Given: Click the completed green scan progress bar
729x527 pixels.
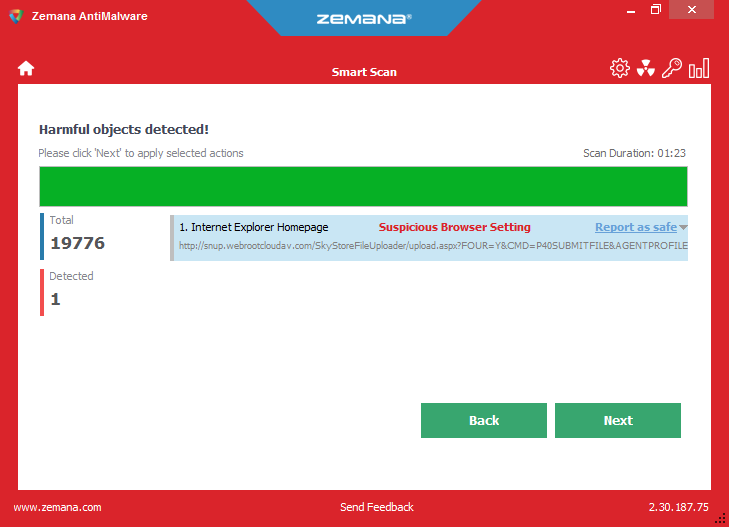Looking at the screenshot, I should [363, 186].
